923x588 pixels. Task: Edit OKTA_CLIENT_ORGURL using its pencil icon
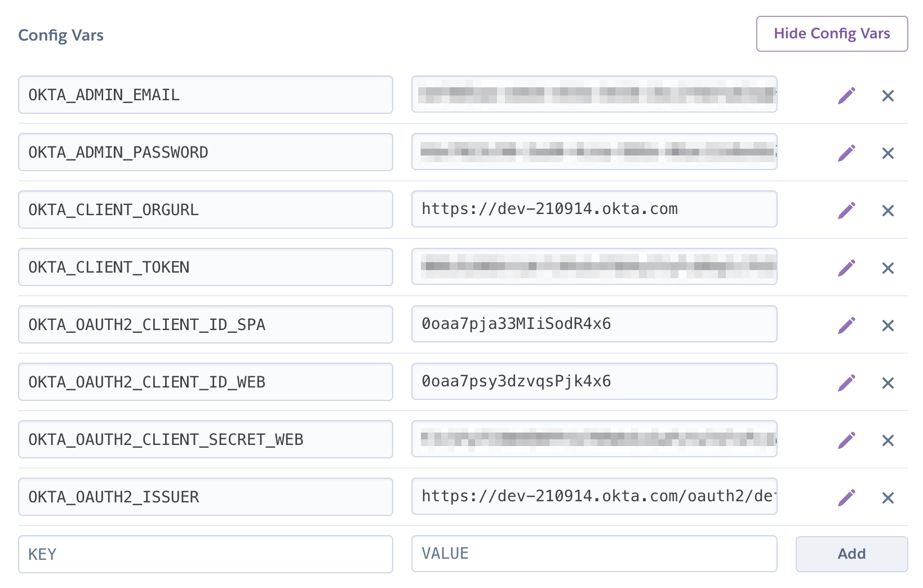[x=847, y=210]
